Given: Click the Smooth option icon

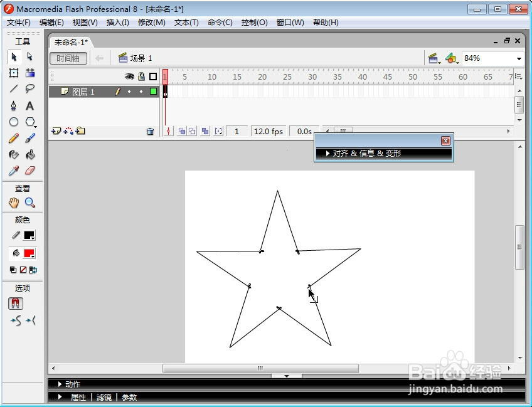Looking at the screenshot, I should [16, 320].
